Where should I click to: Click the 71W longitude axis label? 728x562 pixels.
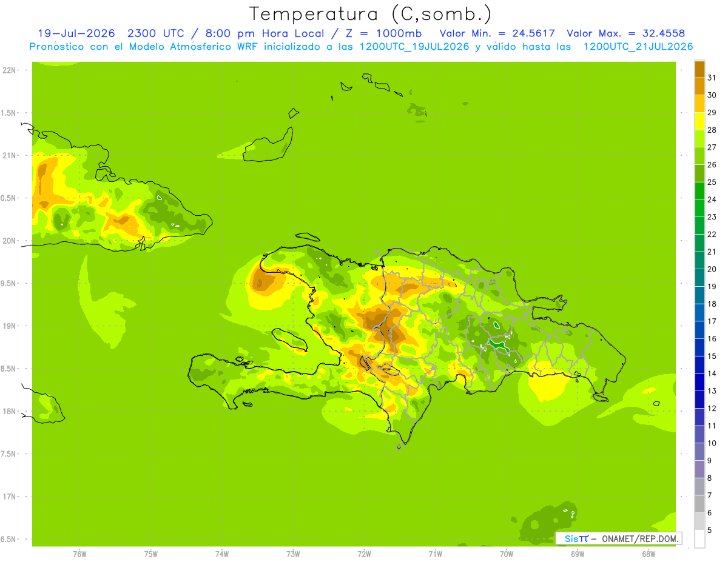[435, 554]
